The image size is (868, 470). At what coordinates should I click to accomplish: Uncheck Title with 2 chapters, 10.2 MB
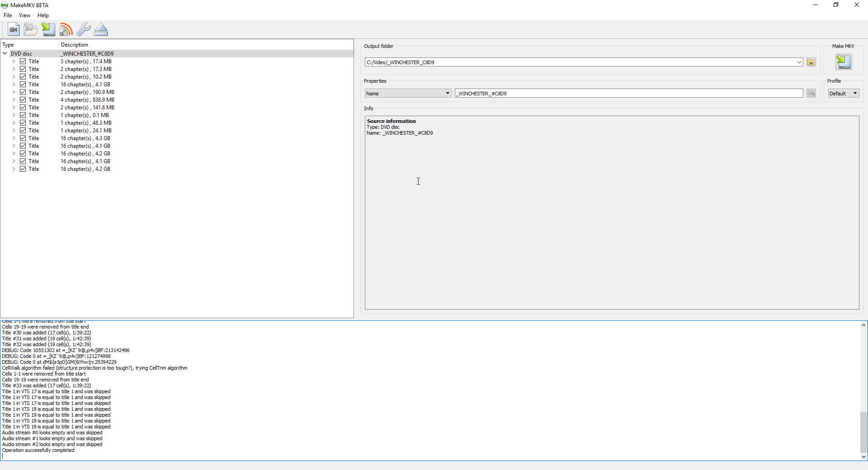23,77
